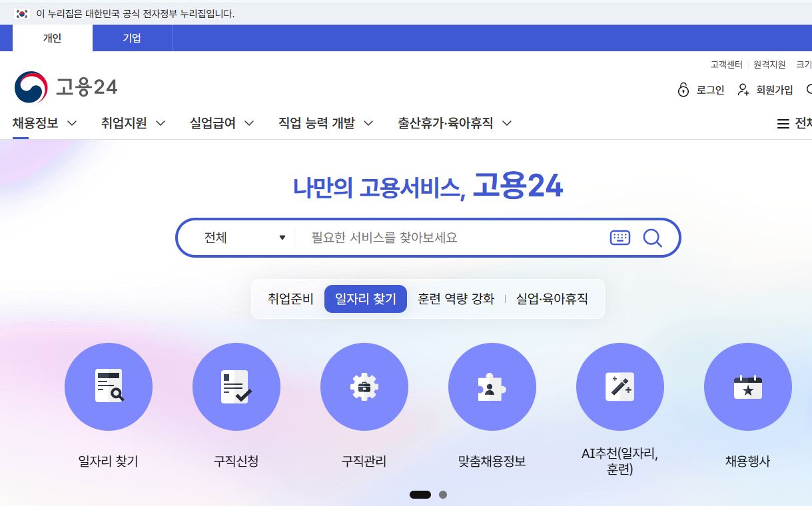The width and height of the screenshot is (812, 506).
Task: Click the 회원가입 link
Action: (775, 90)
